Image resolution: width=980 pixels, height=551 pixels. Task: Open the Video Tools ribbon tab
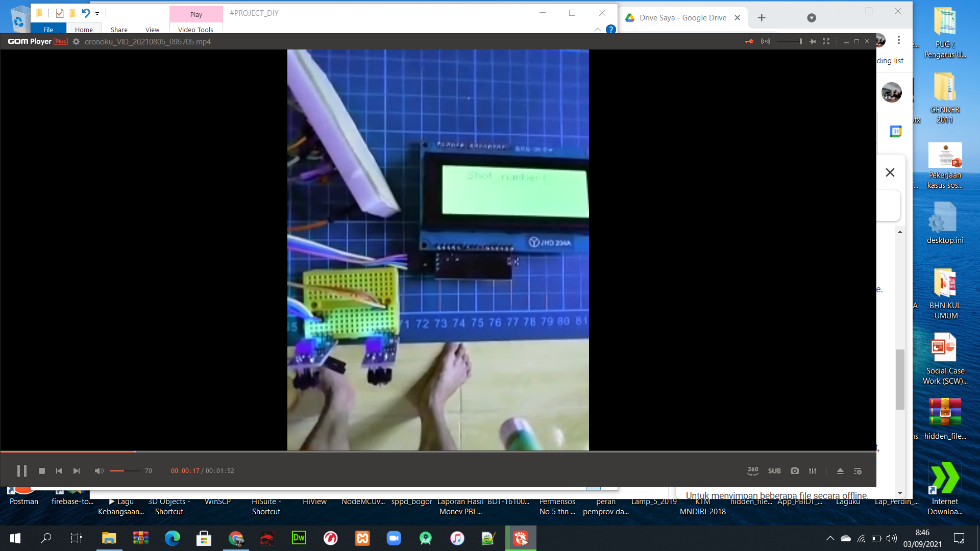point(195,30)
